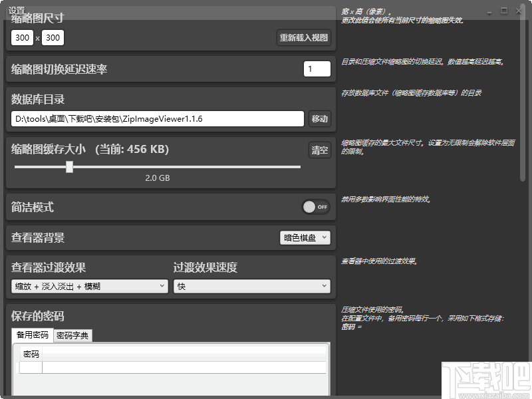Enable the 简洁模式 (simple mode) toggle
This screenshot has height=399, width=532.
[x=315, y=207]
